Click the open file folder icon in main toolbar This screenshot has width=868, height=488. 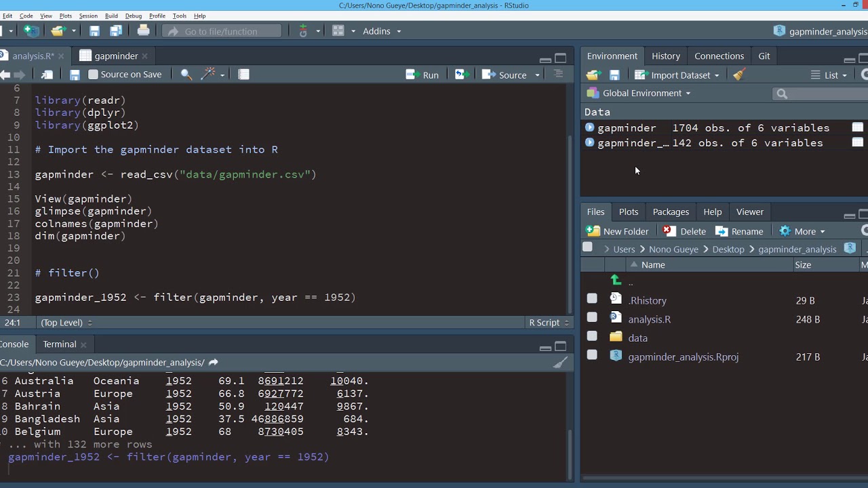point(58,30)
